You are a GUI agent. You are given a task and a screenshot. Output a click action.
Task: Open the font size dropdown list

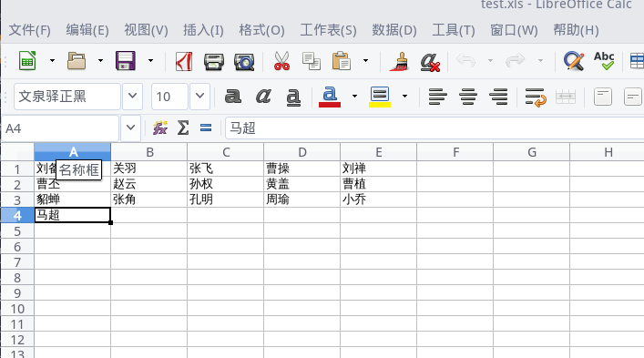point(200,96)
